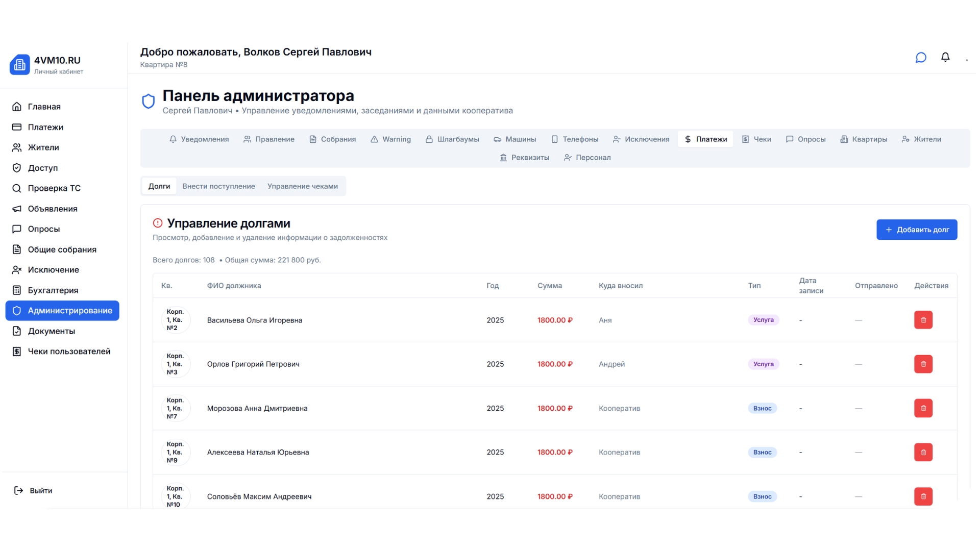Viewport: 980px width, 551px height.
Task: Open the Доступ sidebar section
Action: click(43, 168)
